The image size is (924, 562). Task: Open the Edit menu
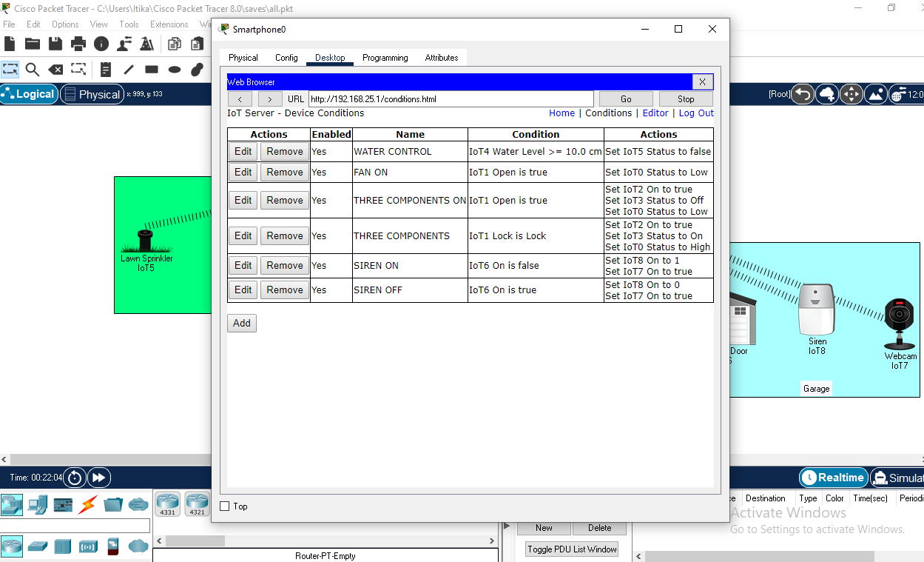[33, 24]
